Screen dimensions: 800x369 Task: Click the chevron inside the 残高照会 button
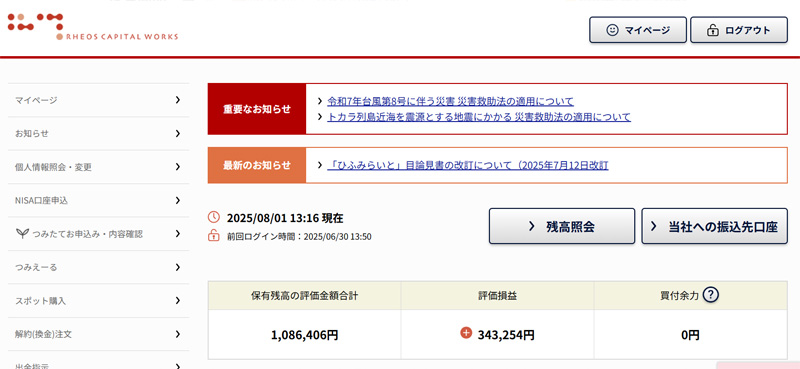(531, 226)
